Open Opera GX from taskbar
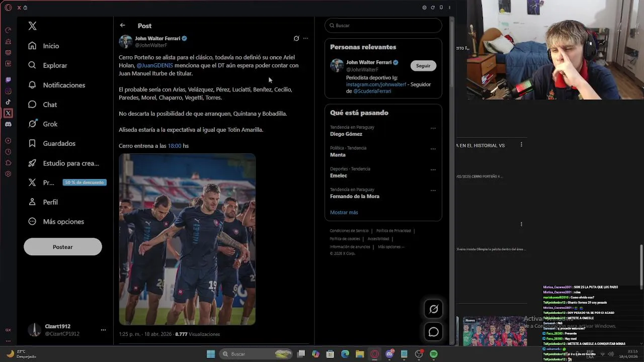This screenshot has height=362, width=644. pyautogui.click(x=374, y=354)
